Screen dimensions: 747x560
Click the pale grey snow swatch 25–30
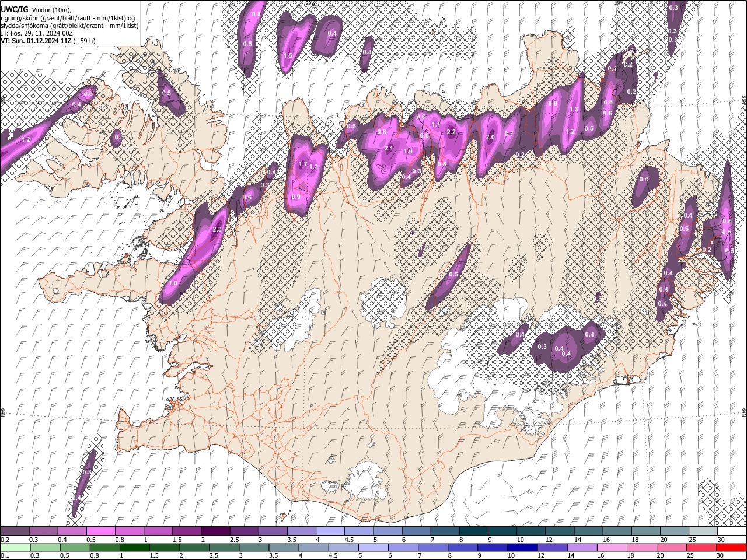[x=704, y=531]
